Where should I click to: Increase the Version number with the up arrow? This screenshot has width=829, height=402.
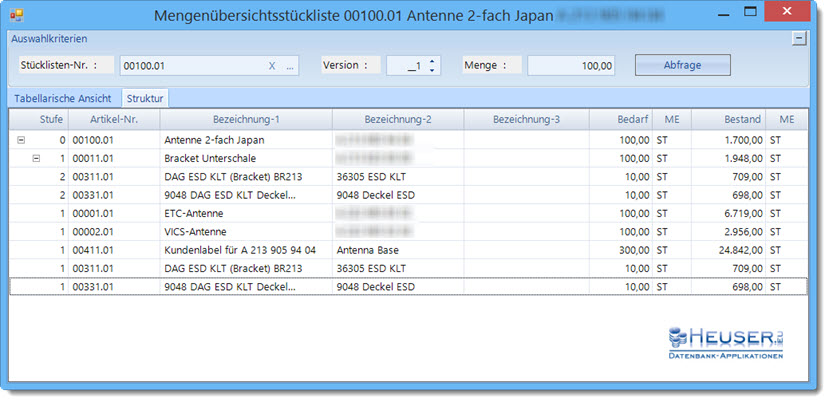pyautogui.click(x=431, y=61)
